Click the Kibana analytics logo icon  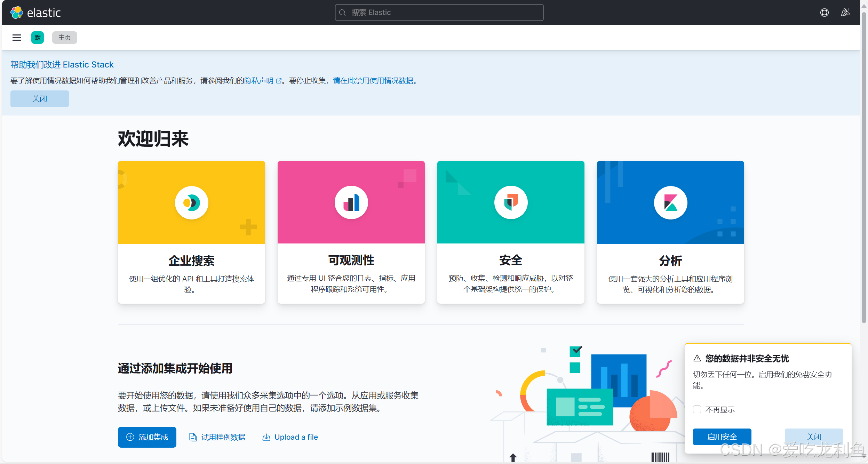(671, 203)
